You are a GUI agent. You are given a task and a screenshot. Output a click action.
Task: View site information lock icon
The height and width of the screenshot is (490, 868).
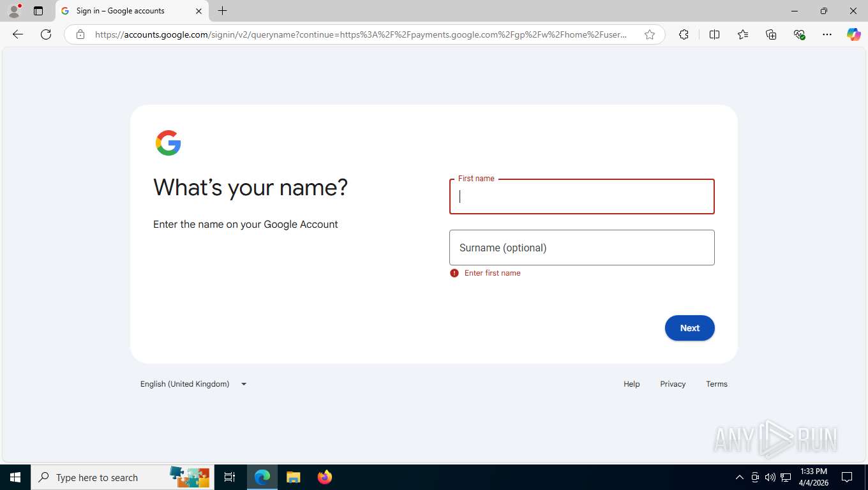coord(80,34)
